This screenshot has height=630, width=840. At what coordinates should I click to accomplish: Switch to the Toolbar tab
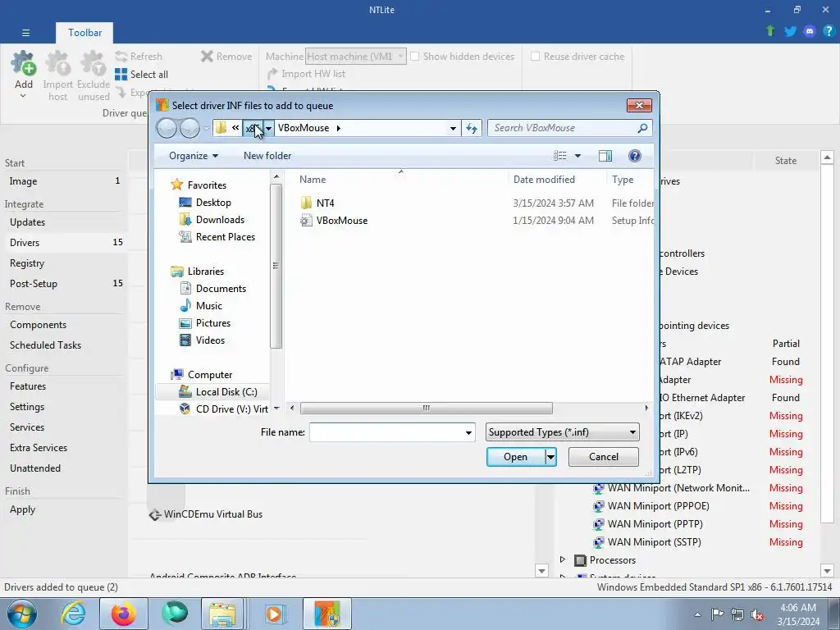click(84, 33)
